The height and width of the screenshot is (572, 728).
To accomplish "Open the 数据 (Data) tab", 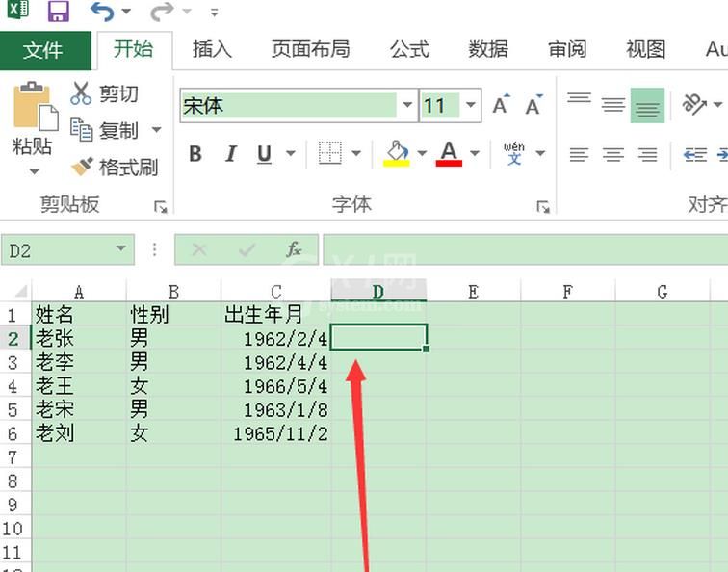I will (488, 50).
